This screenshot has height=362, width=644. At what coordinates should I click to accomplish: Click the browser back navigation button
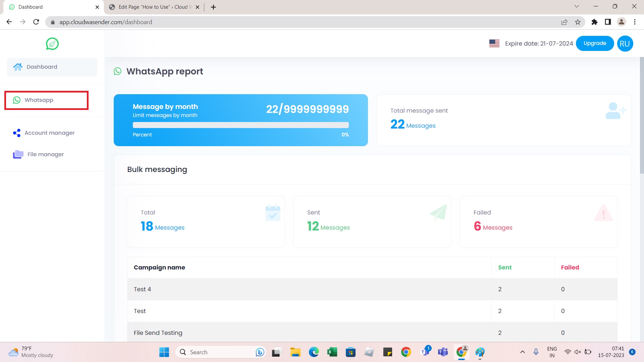coord(9,22)
